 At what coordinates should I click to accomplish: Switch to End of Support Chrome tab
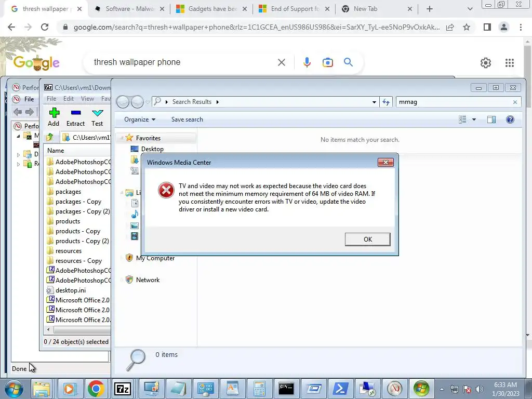click(294, 9)
